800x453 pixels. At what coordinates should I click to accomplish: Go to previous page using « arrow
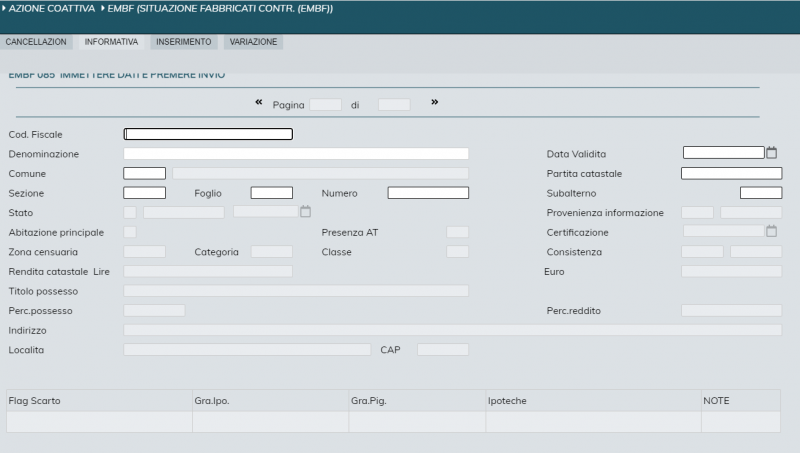coord(259,103)
